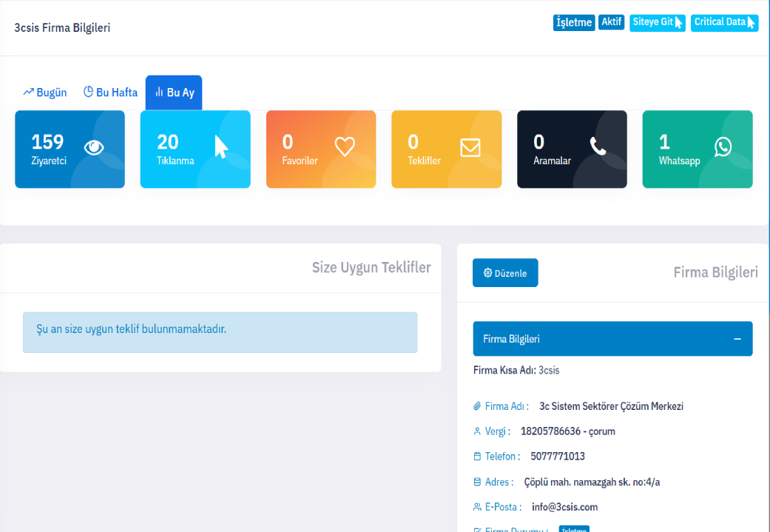770x532 pixels.
Task: Click the envelope icon on Teklifler card
Action: pyautogui.click(x=470, y=148)
